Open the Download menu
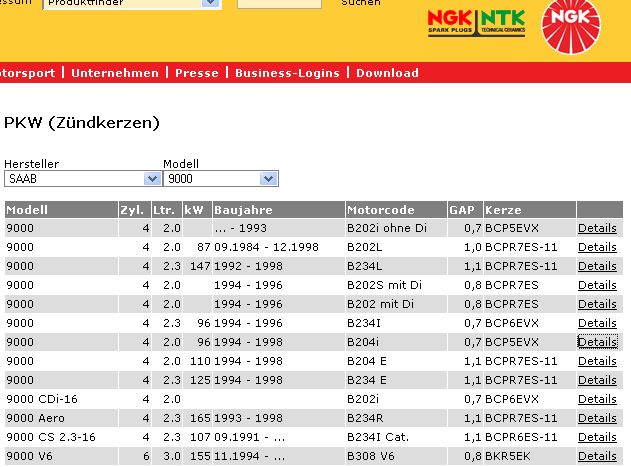The height and width of the screenshot is (467, 631). 387,73
